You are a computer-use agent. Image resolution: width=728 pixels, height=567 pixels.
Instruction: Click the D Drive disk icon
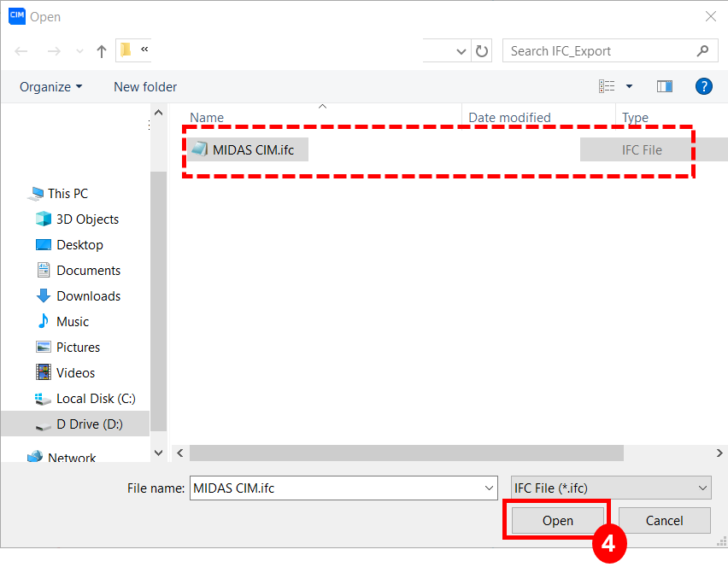pos(44,425)
